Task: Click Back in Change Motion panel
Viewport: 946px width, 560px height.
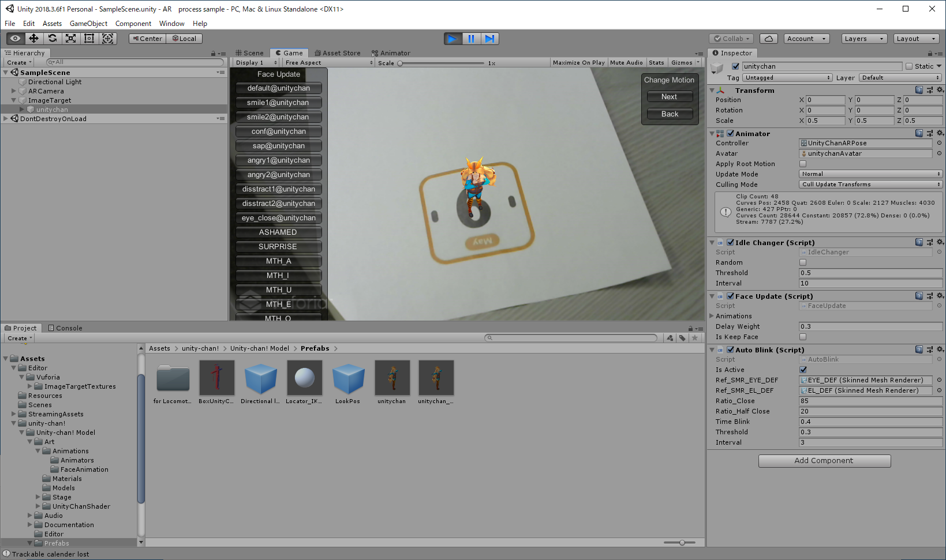Action: point(670,114)
